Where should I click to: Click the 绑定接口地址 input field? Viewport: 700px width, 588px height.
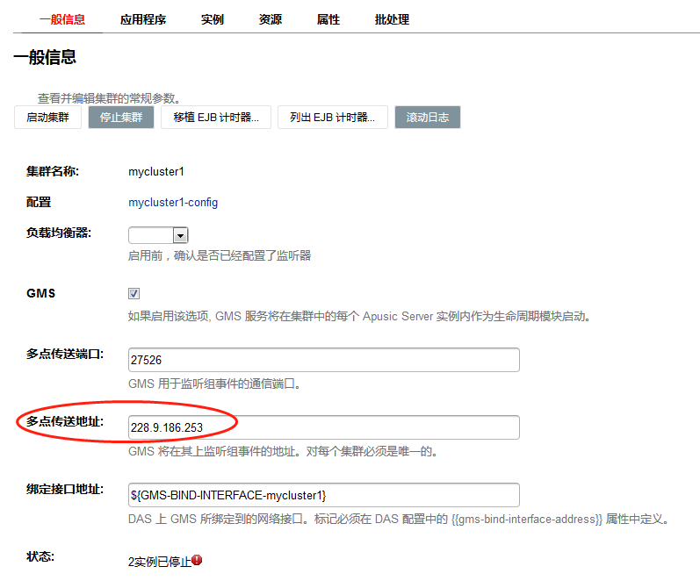[x=323, y=495]
